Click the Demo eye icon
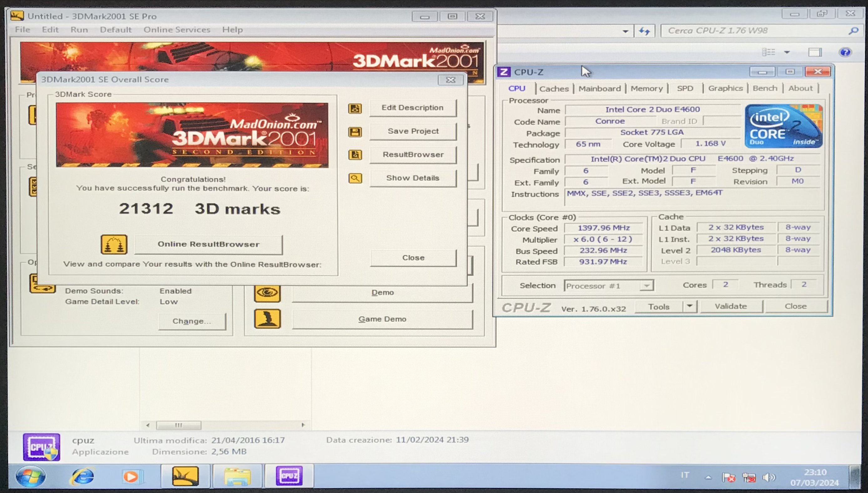Viewport: 868px width, 493px height. 267,292
